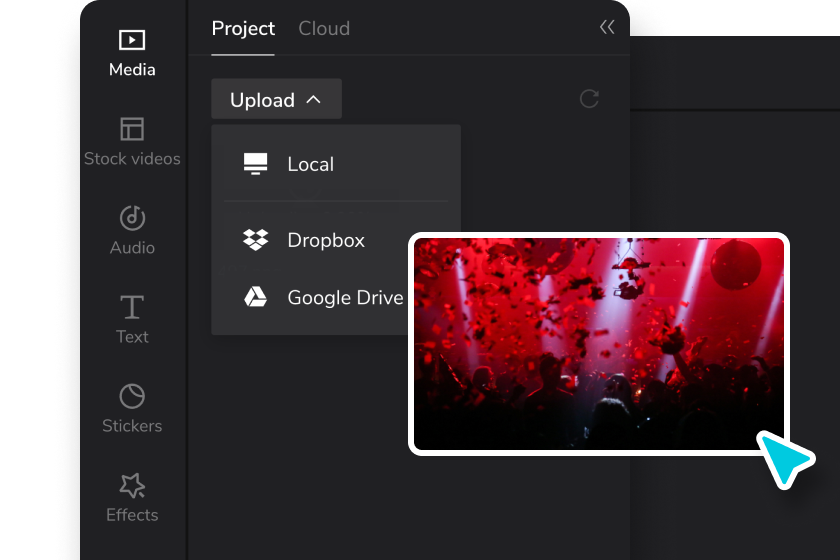Click the refresh icon beside Upload
Viewport: 840px width, 560px height.
[589, 99]
